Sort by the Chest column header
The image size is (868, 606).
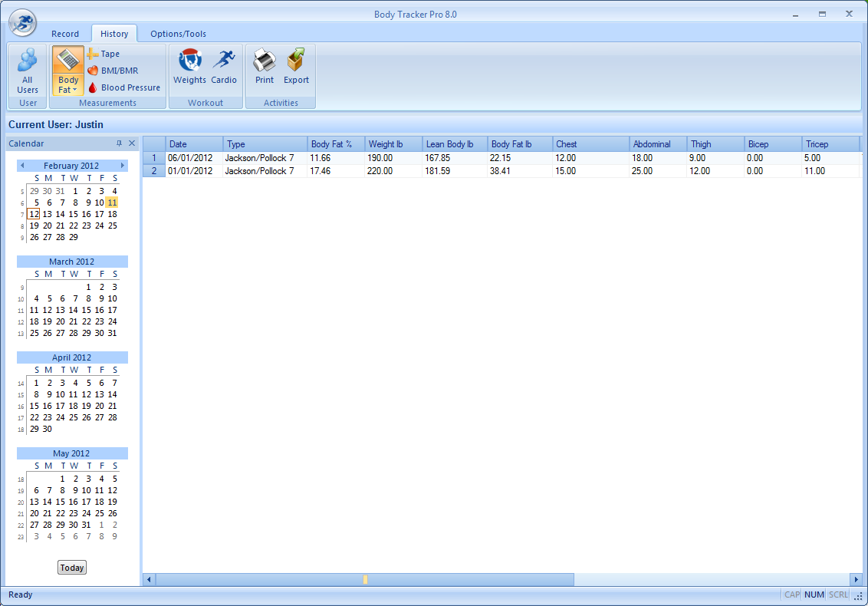(x=591, y=144)
